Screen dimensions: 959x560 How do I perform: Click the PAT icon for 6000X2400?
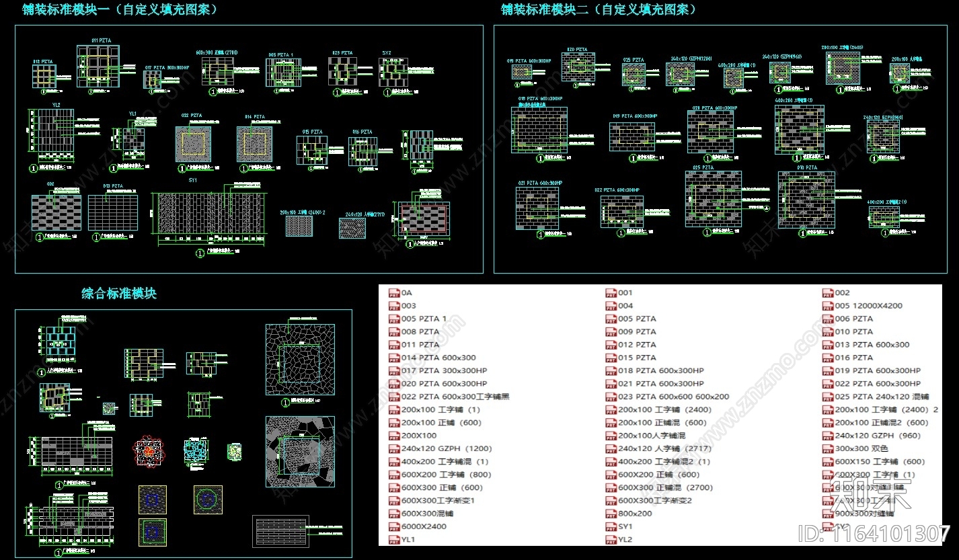pos(394,526)
